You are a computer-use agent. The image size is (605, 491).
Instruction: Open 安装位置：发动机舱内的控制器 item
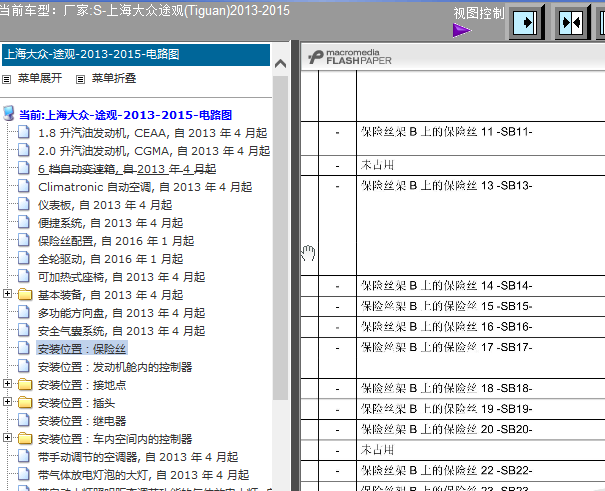click(115, 367)
